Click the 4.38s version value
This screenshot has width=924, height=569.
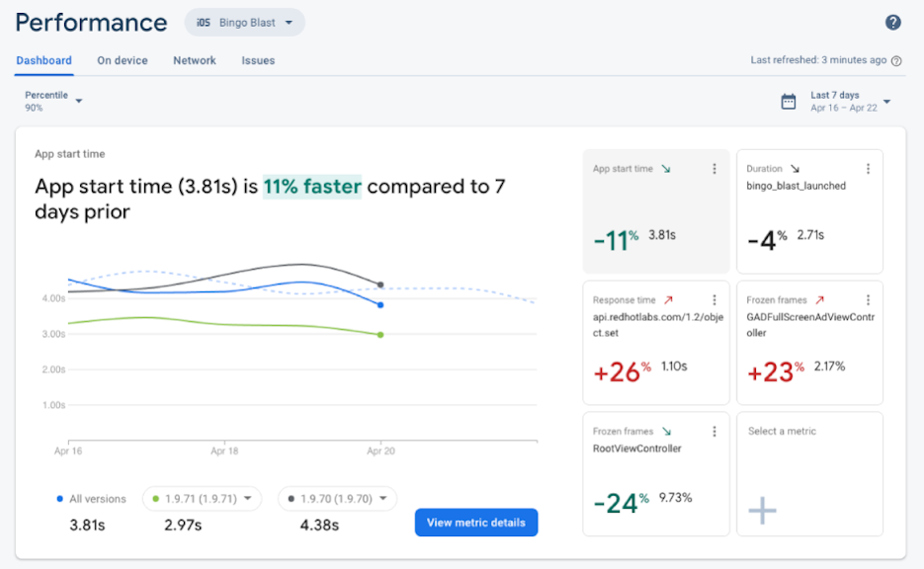click(319, 525)
